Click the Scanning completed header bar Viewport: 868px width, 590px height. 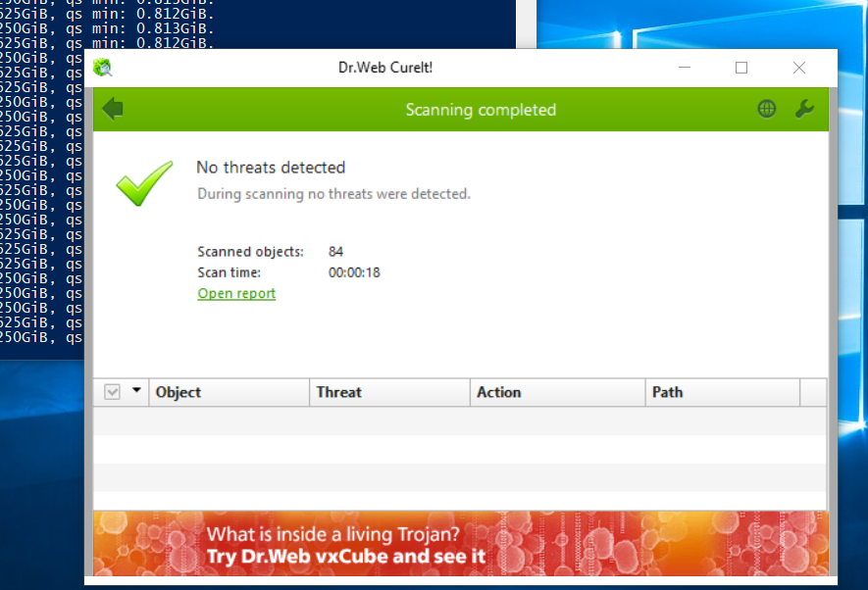click(481, 109)
